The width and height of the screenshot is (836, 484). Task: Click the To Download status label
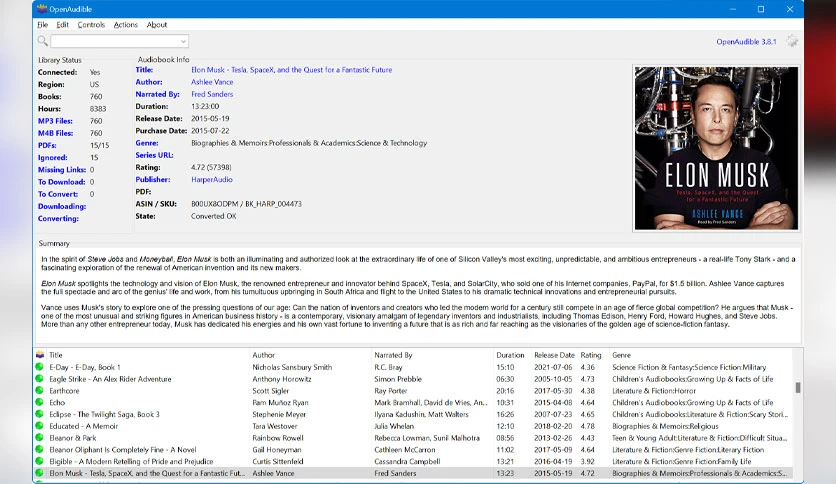(x=61, y=182)
